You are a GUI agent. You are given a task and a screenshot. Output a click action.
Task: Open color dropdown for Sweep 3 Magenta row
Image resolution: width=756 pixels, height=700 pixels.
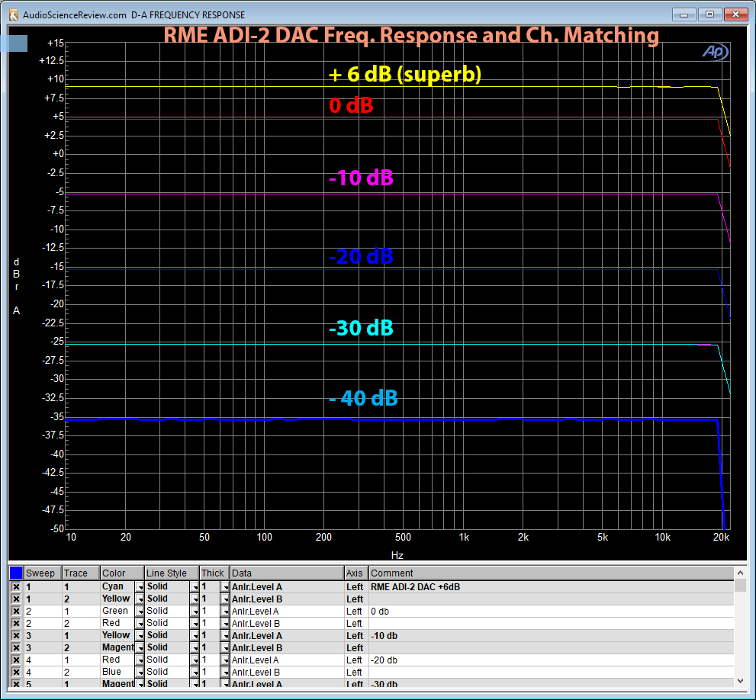point(140,648)
